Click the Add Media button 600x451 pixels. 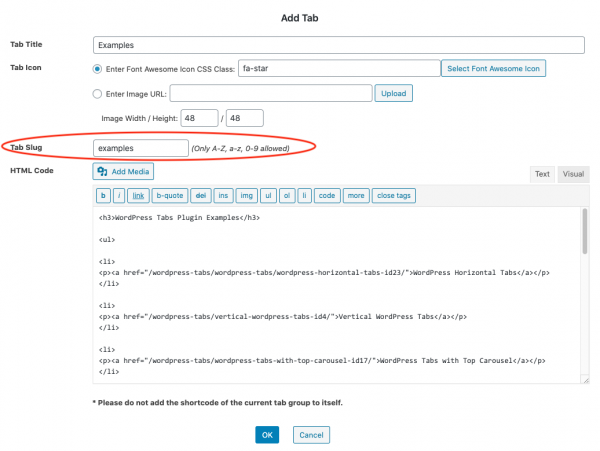click(x=124, y=172)
